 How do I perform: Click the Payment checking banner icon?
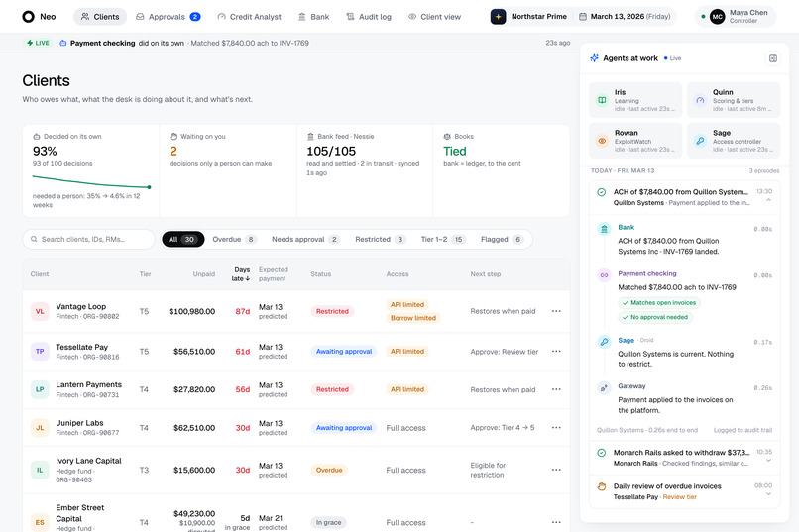point(62,44)
